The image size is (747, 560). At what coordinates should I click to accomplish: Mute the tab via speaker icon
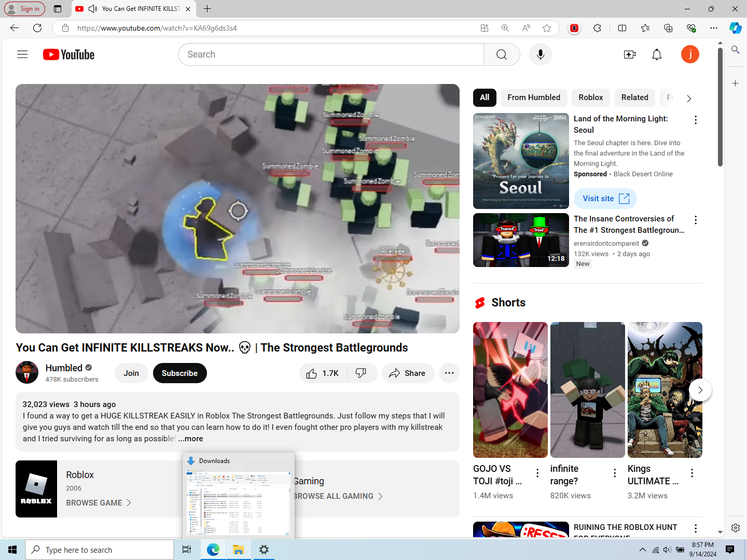point(93,9)
